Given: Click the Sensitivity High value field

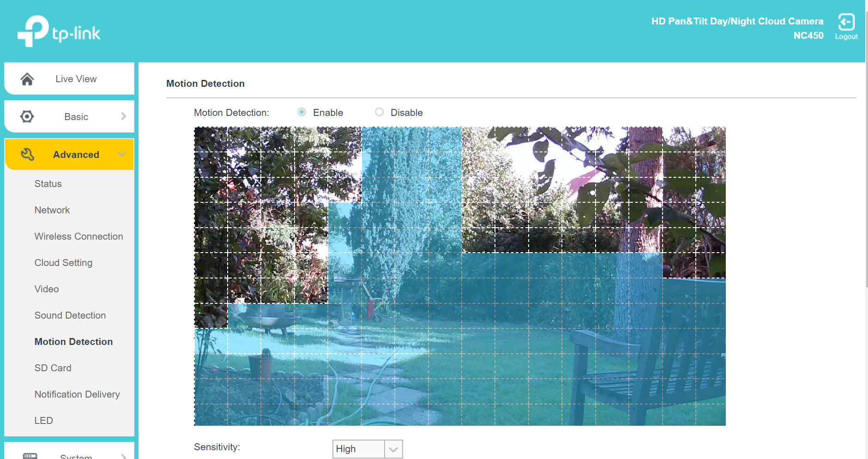Looking at the screenshot, I should pyautogui.click(x=359, y=449).
